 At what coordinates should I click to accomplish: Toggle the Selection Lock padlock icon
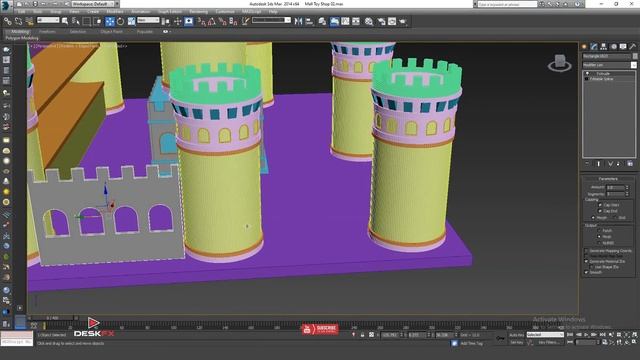pyautogui.click(x=362, y=335)
